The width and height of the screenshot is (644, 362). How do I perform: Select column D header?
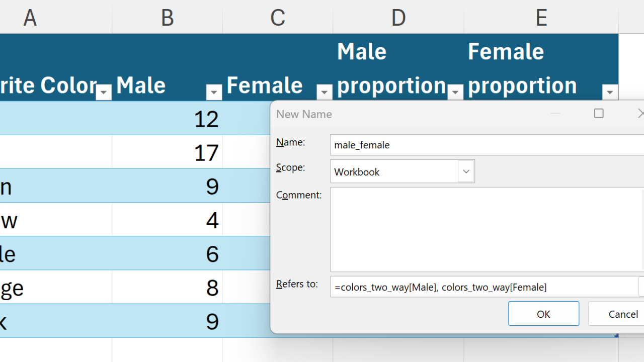click(x=398, y=17)
